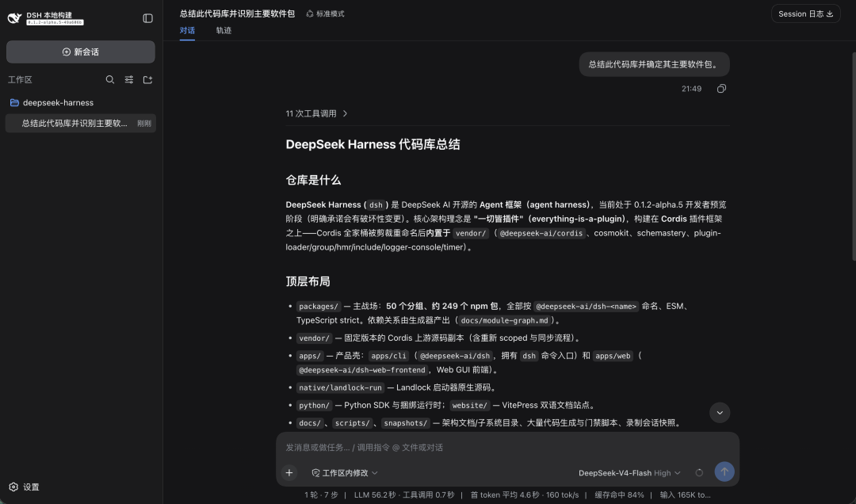Click the apps/web code label
Screen dimensions: 856x504
[x=613, y=356]
